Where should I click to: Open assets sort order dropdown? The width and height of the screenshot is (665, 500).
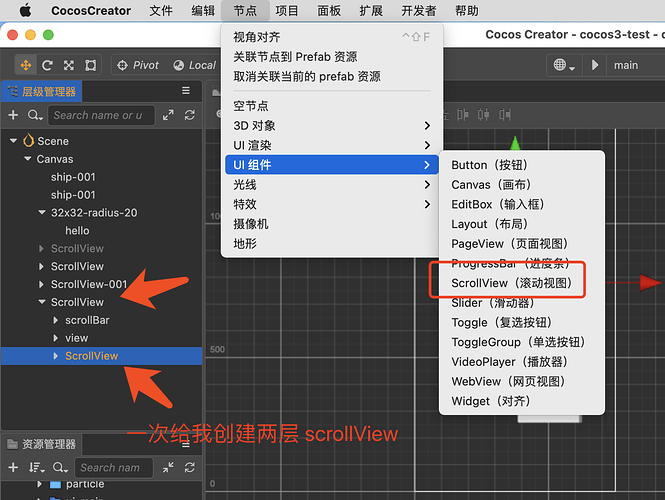pyautogui.click(x=36, y=467)
